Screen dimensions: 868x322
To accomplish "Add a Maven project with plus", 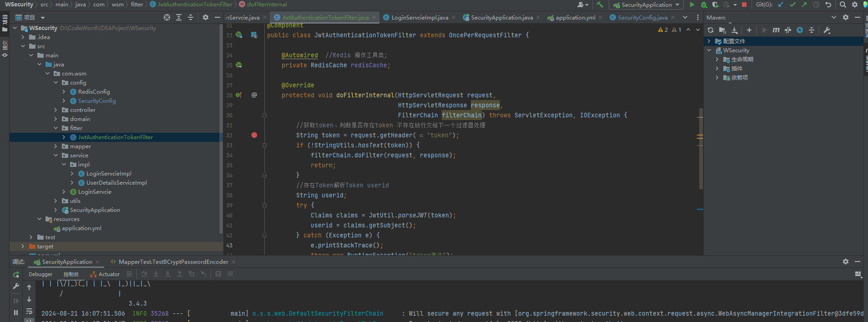I will point(749,30).
